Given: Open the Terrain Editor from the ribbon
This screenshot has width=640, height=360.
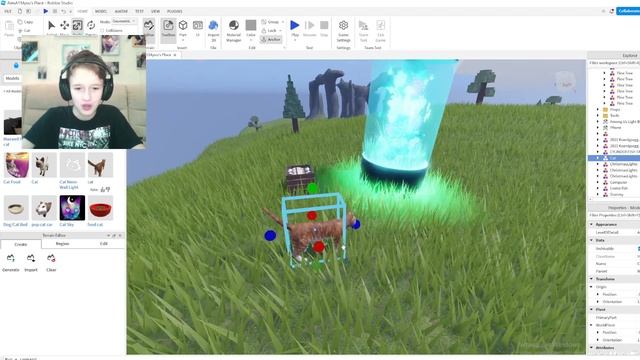Looking at the screenshot, I should click(x=149, y=27).
